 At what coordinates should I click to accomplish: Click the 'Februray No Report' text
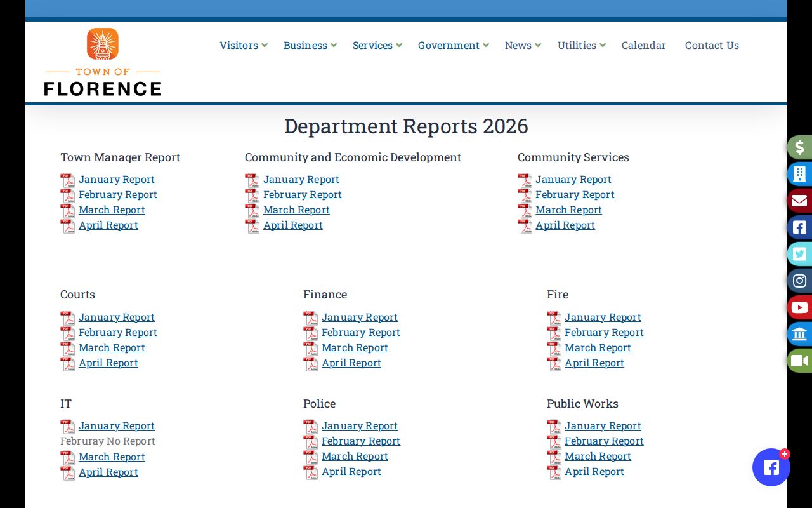(108, 441)
